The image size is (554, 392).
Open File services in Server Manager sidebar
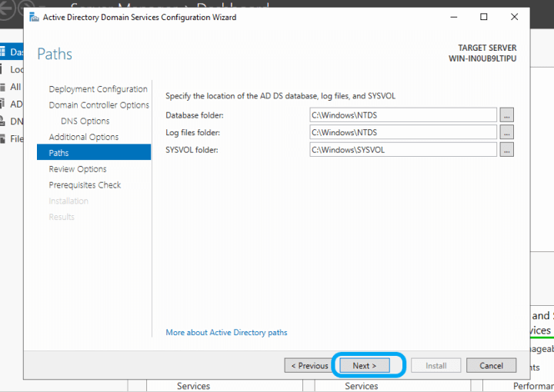(12, 138)
